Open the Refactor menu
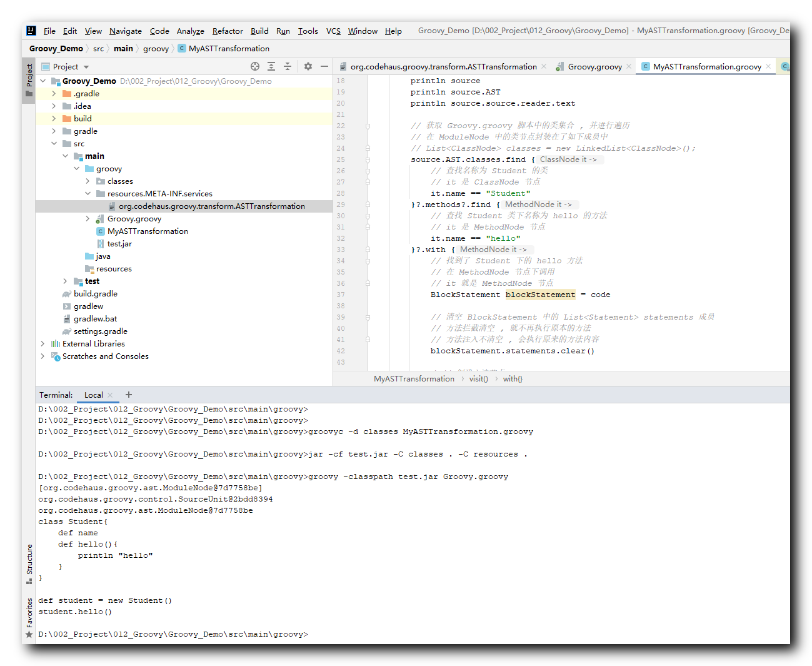This screenshot has height=666, width=812. pyautogui.click(x=228, y=31)
